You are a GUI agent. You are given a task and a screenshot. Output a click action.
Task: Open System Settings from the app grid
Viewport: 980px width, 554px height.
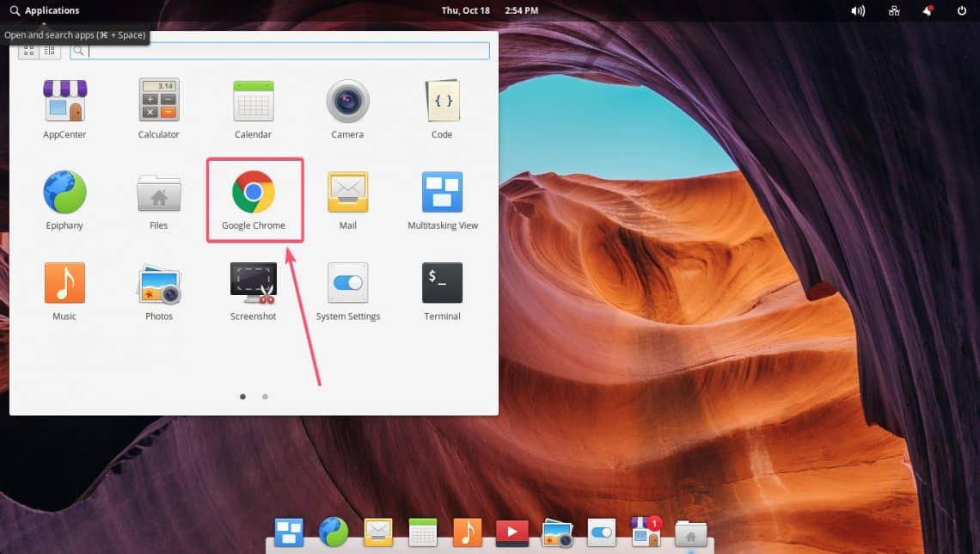click(347, 292)
